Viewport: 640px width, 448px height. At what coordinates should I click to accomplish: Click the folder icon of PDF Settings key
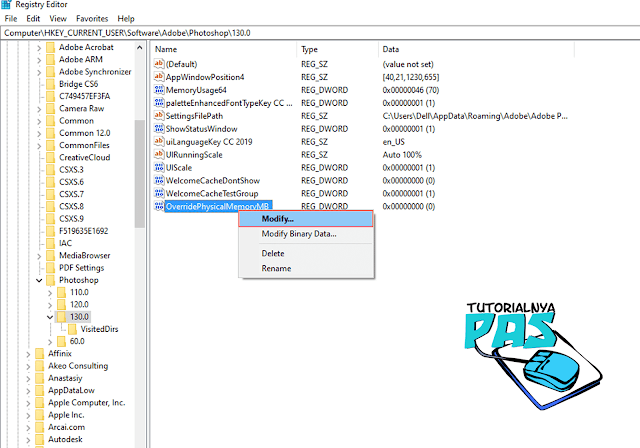point(51,268)
